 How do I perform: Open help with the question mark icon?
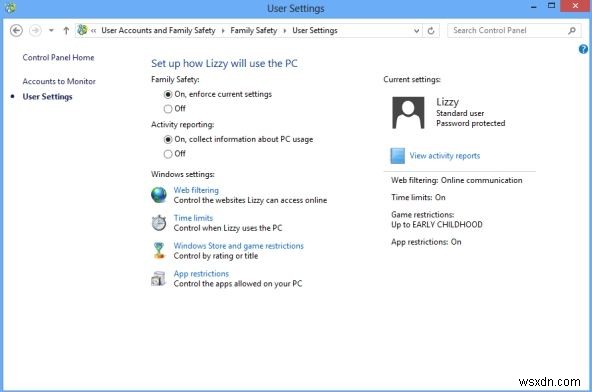coord(583,49)
